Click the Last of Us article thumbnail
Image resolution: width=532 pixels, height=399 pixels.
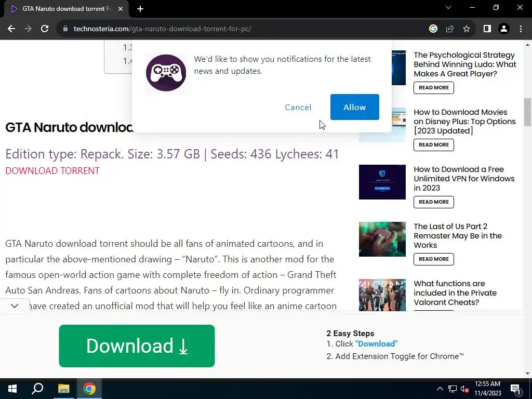tap(382, 239)
